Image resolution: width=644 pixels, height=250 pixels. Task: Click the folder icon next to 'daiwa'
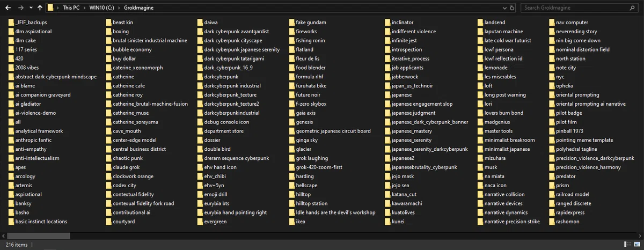point(200,23)
